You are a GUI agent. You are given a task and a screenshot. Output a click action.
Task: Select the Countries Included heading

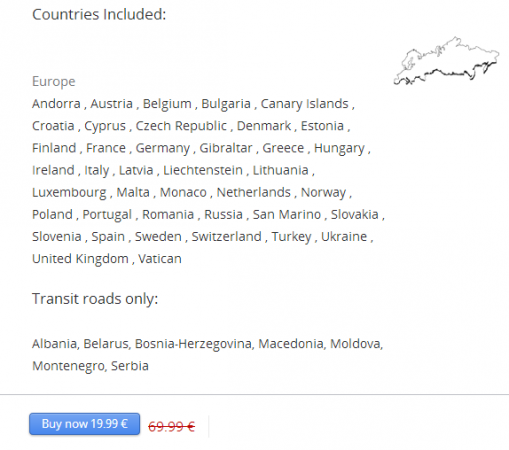click(99, 14)
